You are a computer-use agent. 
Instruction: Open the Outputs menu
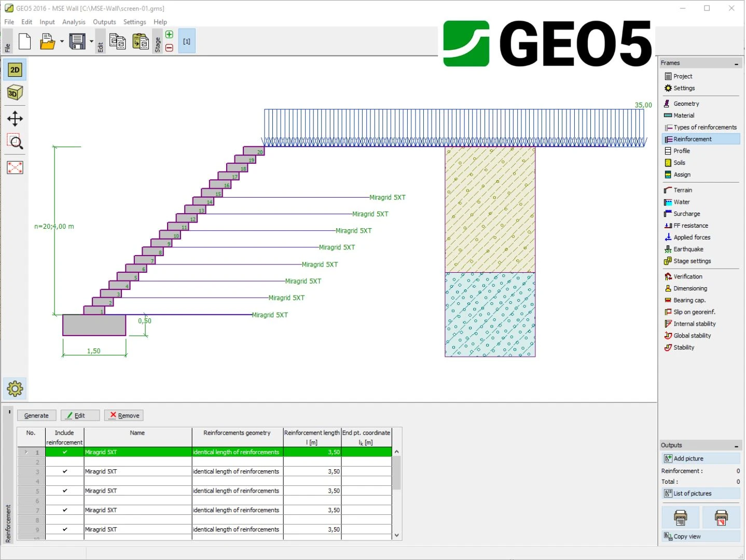104,22
